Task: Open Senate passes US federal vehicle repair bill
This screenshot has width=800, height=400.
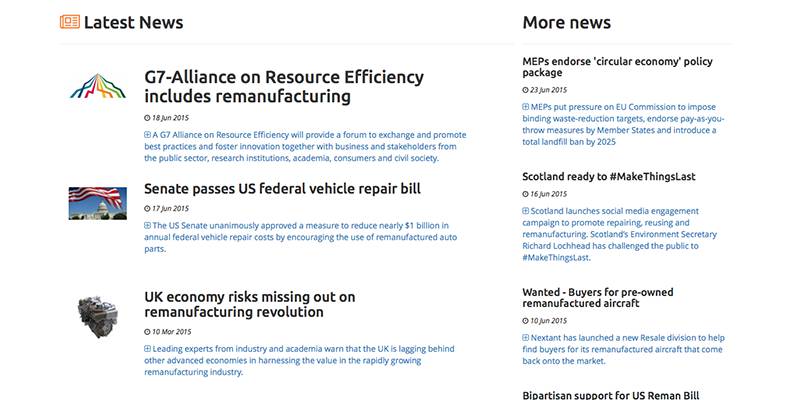Action: point(283,189)
